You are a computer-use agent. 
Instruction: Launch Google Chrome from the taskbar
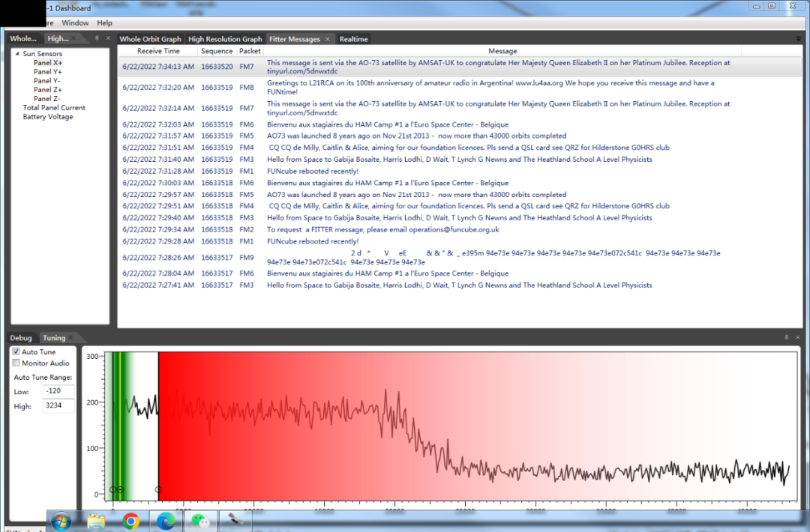point(131,522)
